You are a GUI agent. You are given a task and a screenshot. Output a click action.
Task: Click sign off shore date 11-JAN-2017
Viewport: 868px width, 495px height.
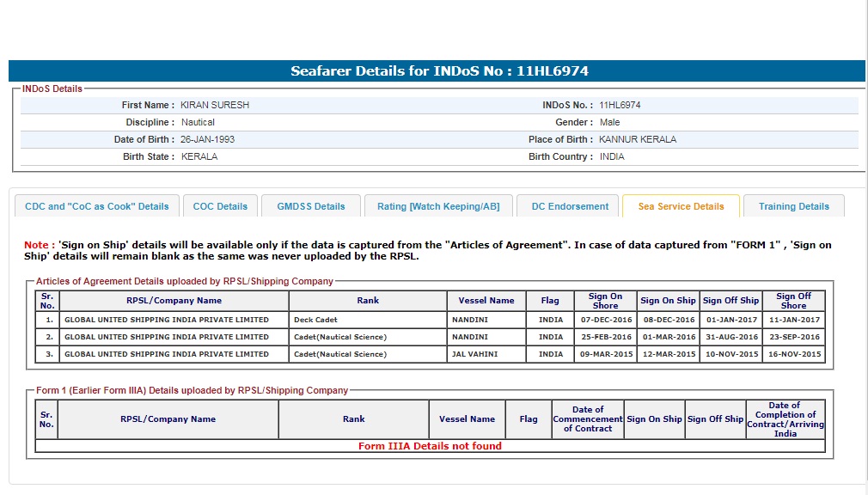(793, 320)
